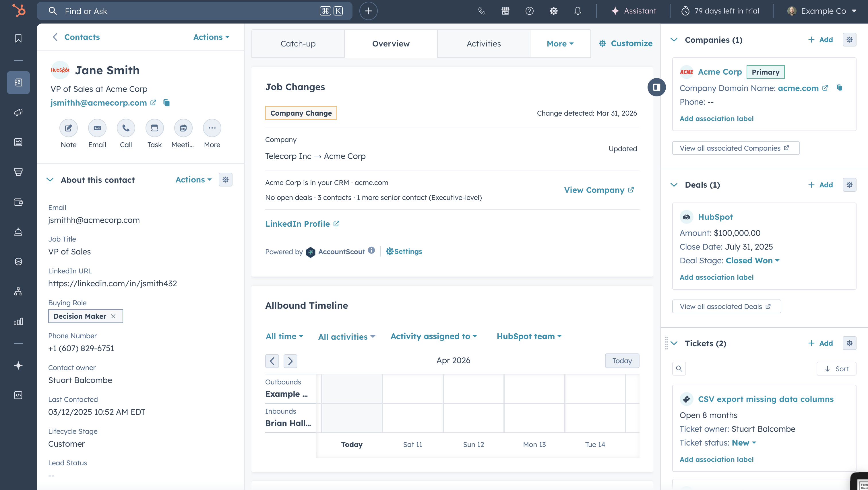This screenshot has width=868, height=490.
Task: Collapse the Tickets section chevron
Action: click(x=674, y=343)
